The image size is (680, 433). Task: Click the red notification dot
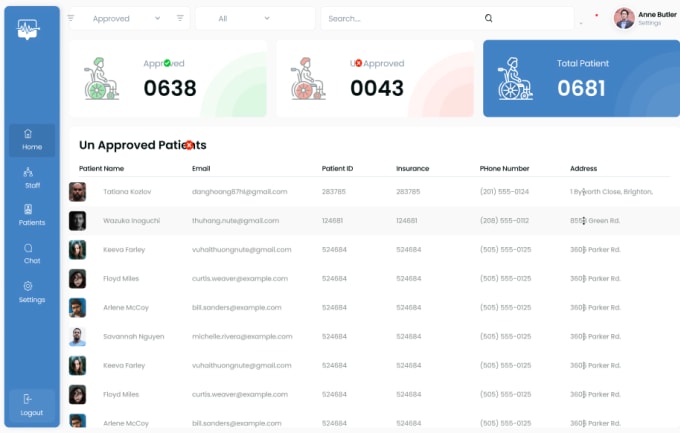coord(597,15)
